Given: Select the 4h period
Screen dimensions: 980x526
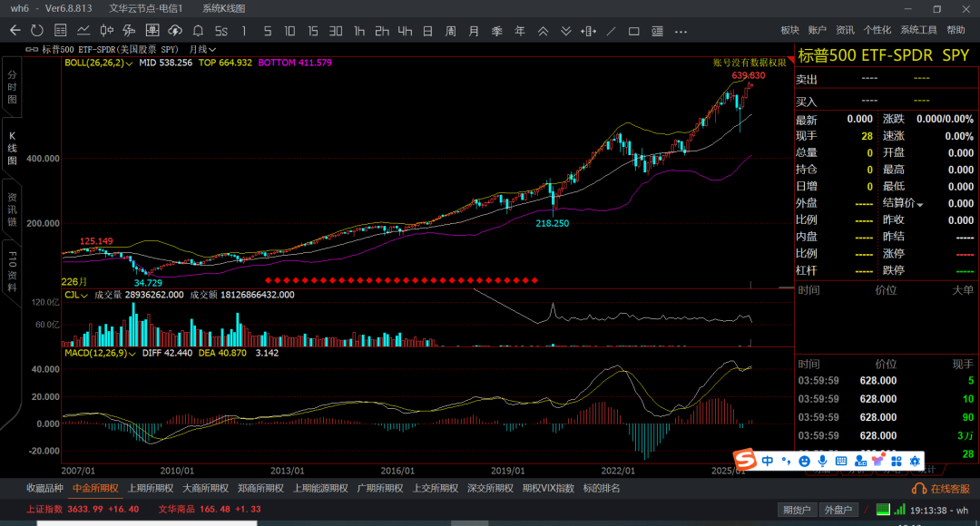Looking at the screenshot, I should [x=405, y=31].
